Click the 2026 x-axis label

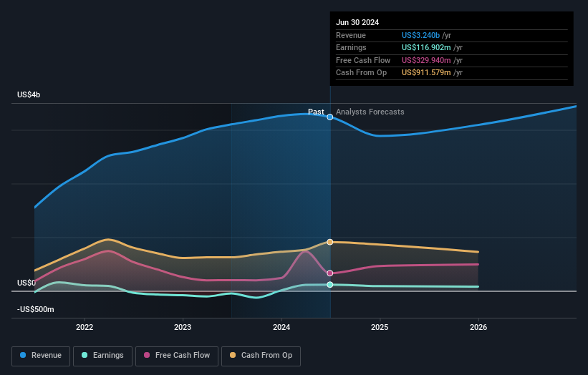pyautogui.click(x=478, y=328)
